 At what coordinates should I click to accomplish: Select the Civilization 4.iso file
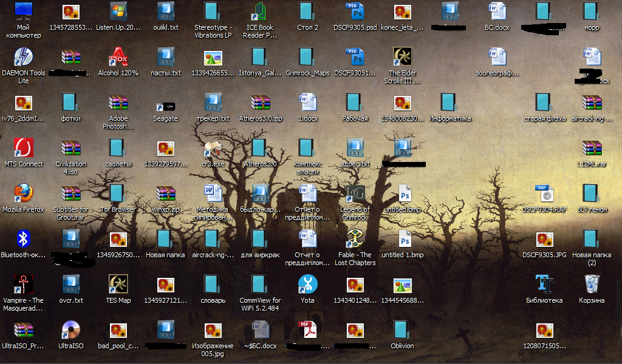coord(71,148)
